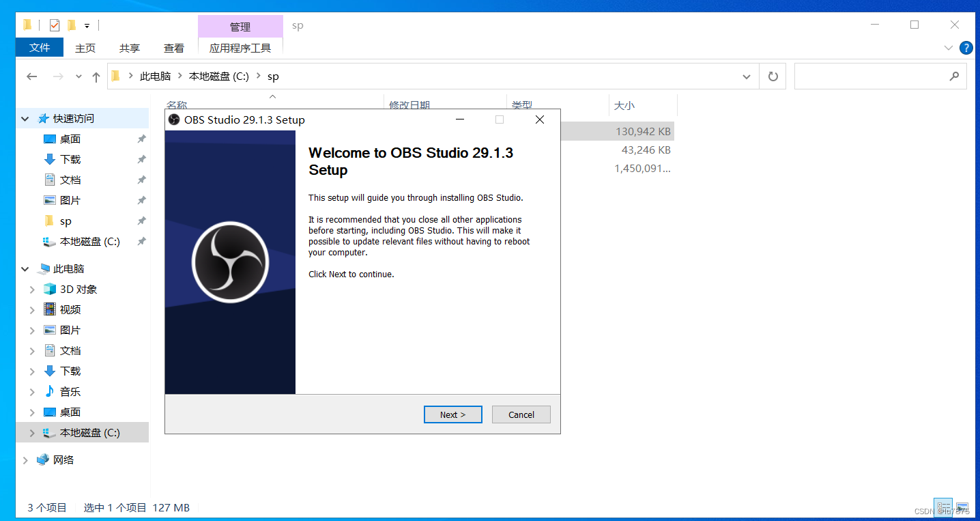
Task: Open recent locations dropdown arrow
Action: 78,76
